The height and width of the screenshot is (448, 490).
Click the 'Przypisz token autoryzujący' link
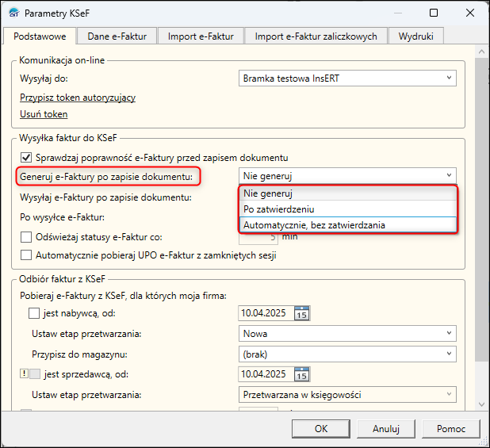click(x=78, y=98)
